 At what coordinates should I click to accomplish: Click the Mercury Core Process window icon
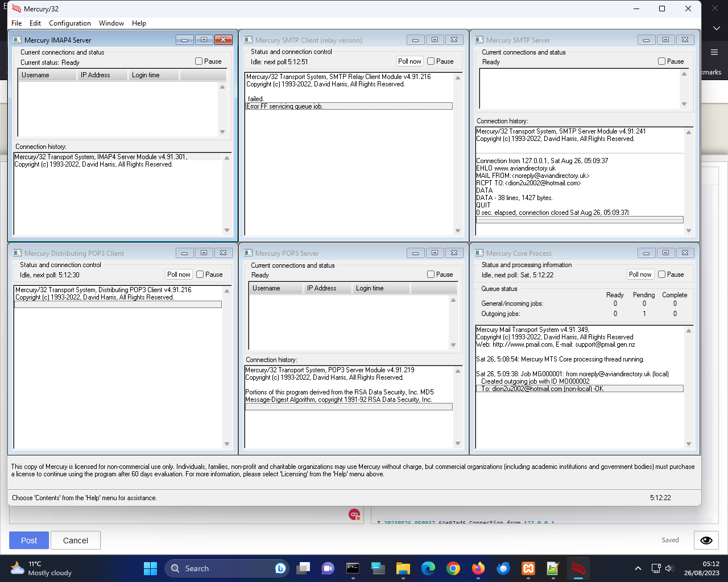[x=479, y=253]
